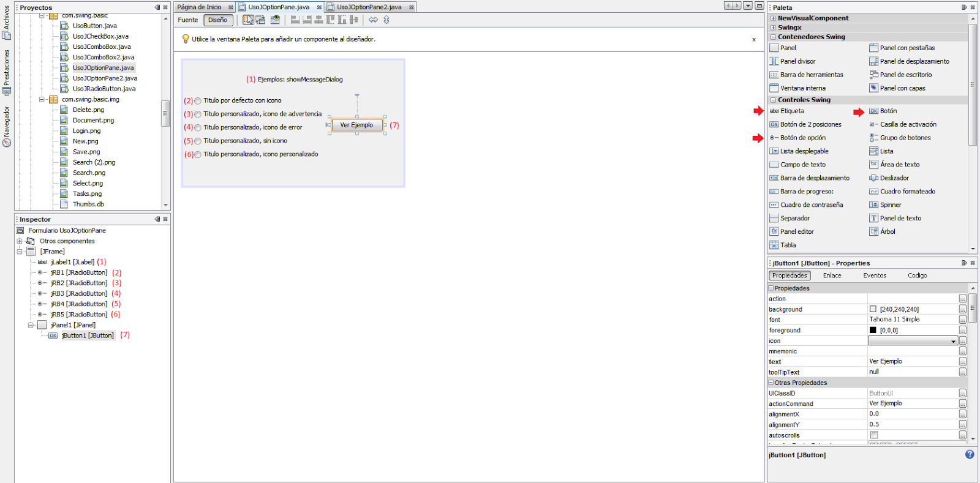Open the Archivos side panel
This screenshot has width=980, height=483.
(x=7, y=22)
